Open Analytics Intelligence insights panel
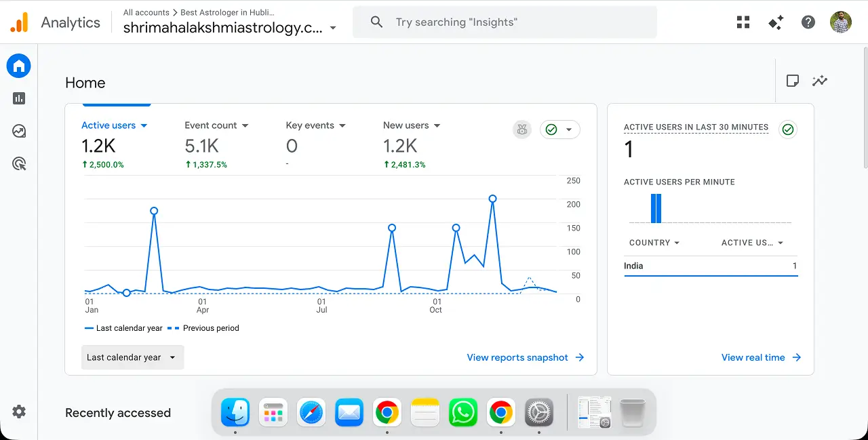 coord(820,80)
